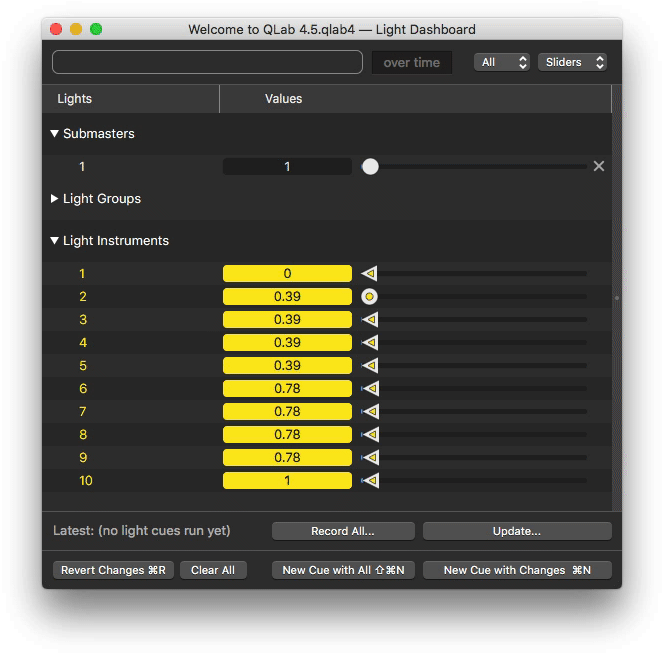Select light instrument 9 label
Screen dimensions: 670x654
[83, 458]
